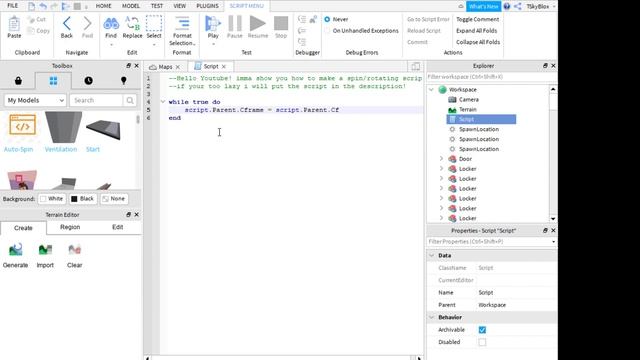The height and width of the screenshot is (360, 640).
Task: Select the Ventilation model thumbnail
Action: pos(63,127)
